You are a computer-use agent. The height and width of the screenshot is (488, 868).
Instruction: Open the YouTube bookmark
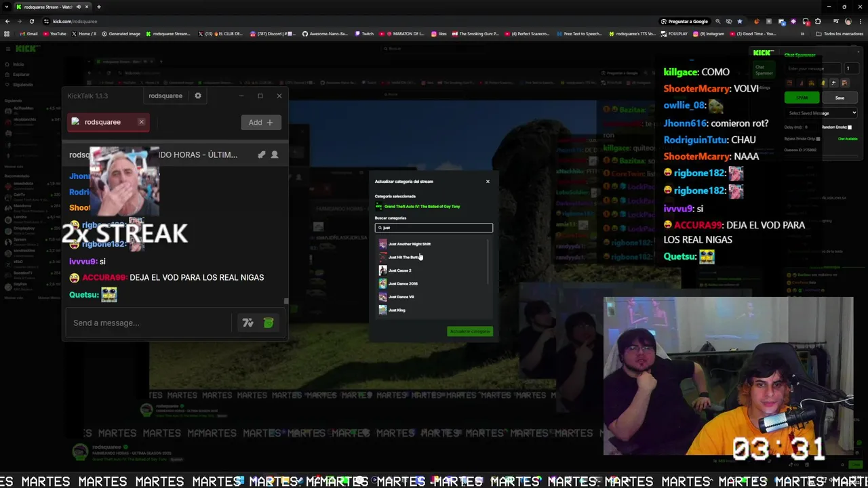coord(54,34)
